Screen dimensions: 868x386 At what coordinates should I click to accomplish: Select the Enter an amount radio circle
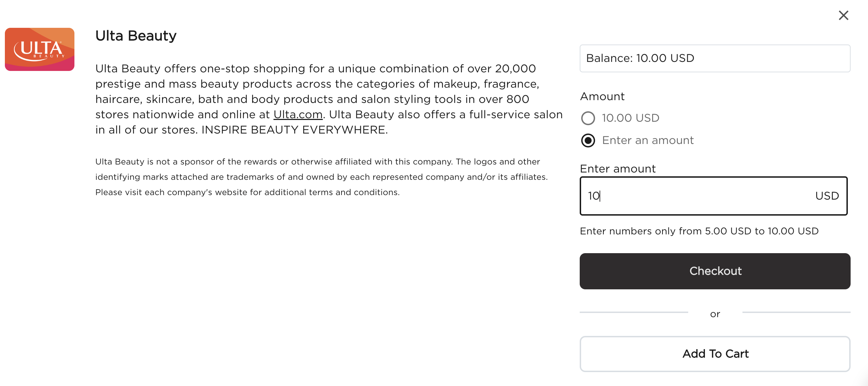click(588, 140)
